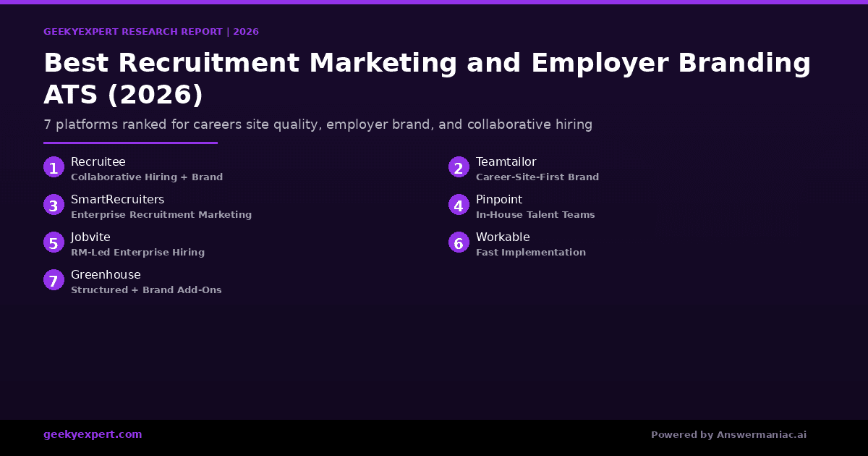Click the number 2 rank badge
Screen dimensions: 868x456
[x=459, y=167]
